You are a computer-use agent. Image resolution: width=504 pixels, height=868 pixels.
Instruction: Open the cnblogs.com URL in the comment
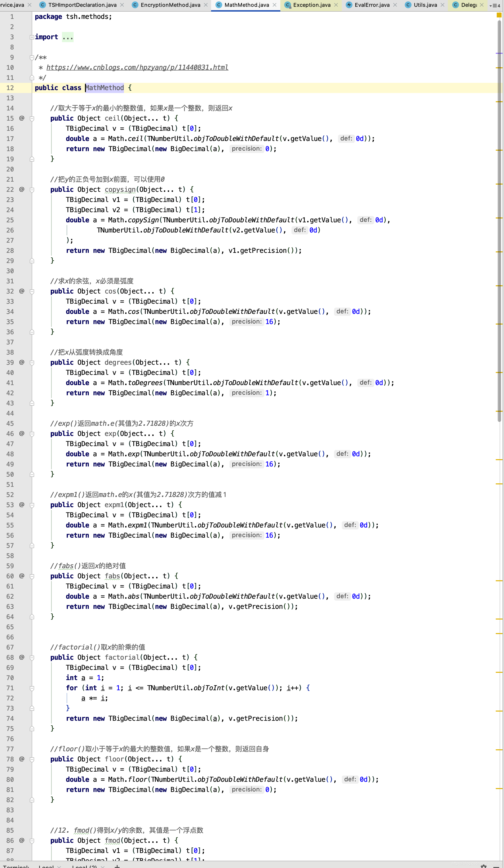[137, 68]
